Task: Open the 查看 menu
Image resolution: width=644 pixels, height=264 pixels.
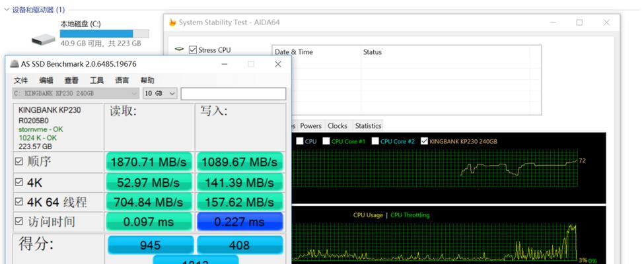Action: pyautogui.click(x=71, y=81)
